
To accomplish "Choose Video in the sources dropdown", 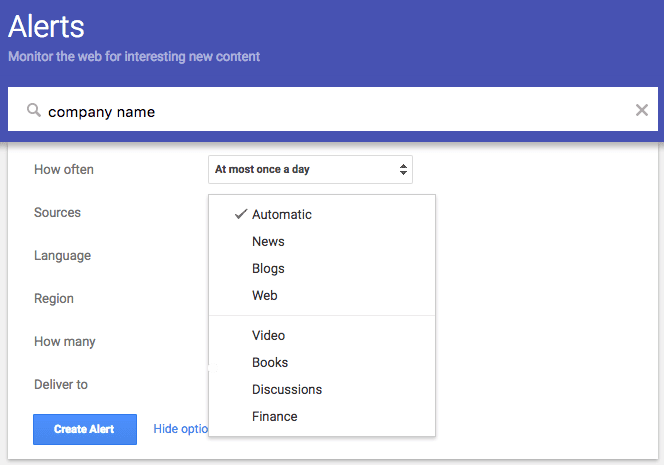I will [268, 335].
